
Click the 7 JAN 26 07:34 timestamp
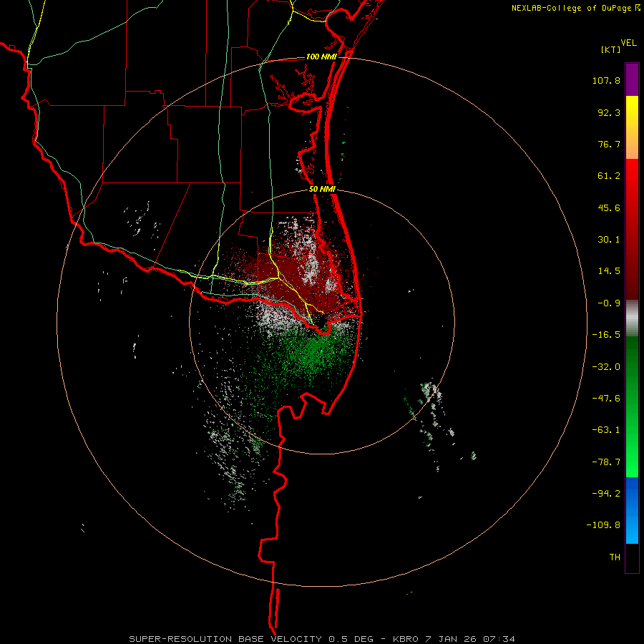coord(470,639)
